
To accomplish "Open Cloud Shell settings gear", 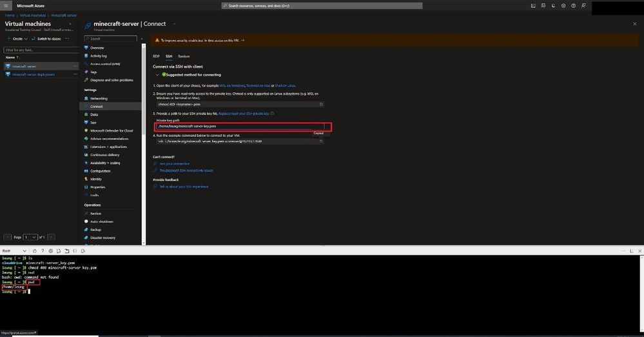I will click(x=50, y=250).
